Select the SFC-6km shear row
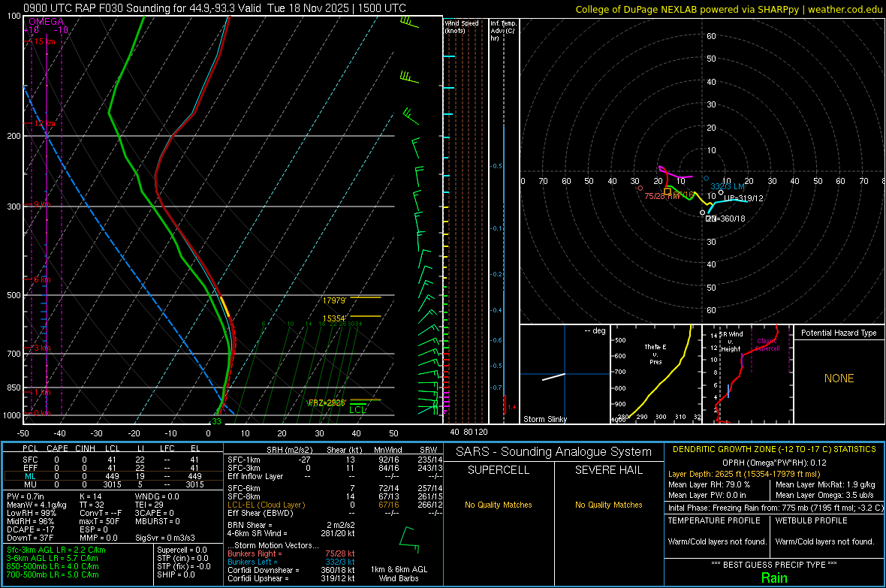 (x=335, y=488)
